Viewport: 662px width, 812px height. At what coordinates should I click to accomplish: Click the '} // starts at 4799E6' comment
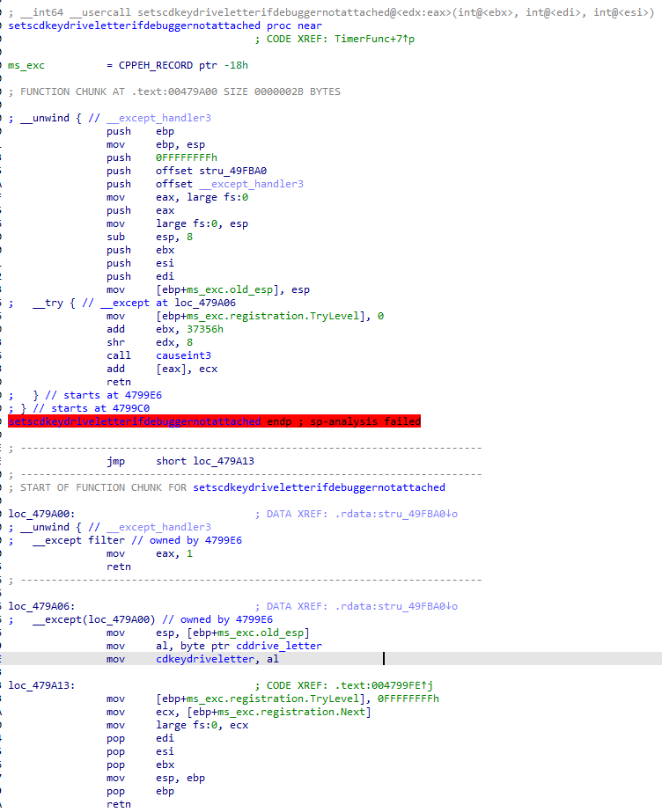(x=98, y=395)
